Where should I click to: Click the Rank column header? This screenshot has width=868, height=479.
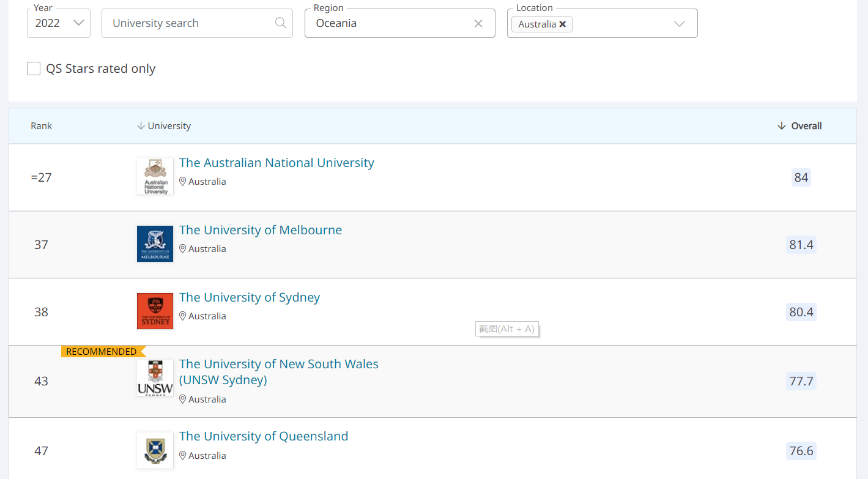pyautogui.click(x=42, y=126)
